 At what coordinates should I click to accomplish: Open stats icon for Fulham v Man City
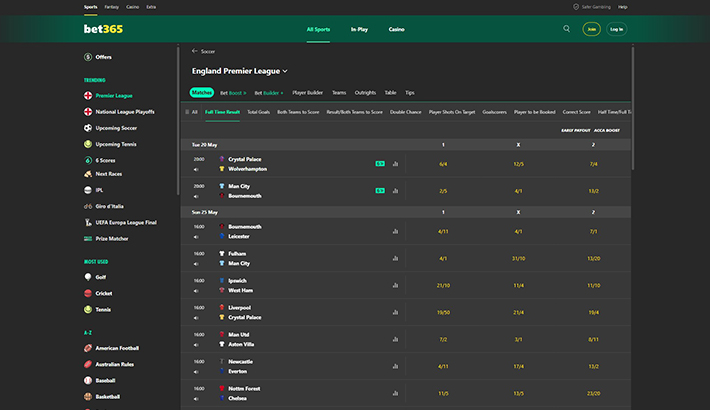pyautogui.click(x=395, y=258)
